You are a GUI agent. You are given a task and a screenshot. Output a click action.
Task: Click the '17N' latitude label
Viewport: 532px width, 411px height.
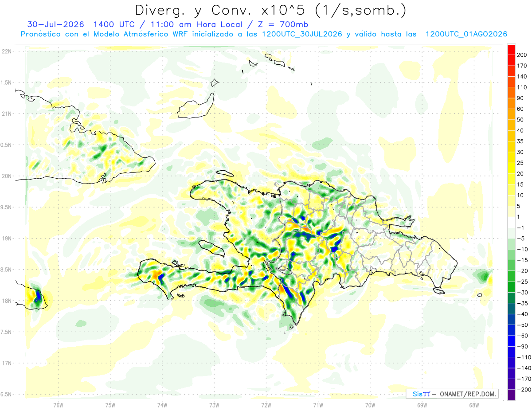tap(6, 363)
